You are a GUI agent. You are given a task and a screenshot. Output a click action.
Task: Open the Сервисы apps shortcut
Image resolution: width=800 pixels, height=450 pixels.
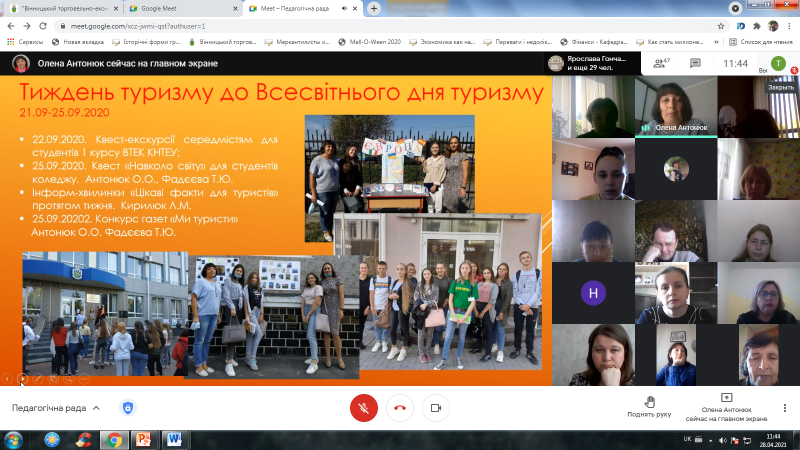(x=25, y=42)
